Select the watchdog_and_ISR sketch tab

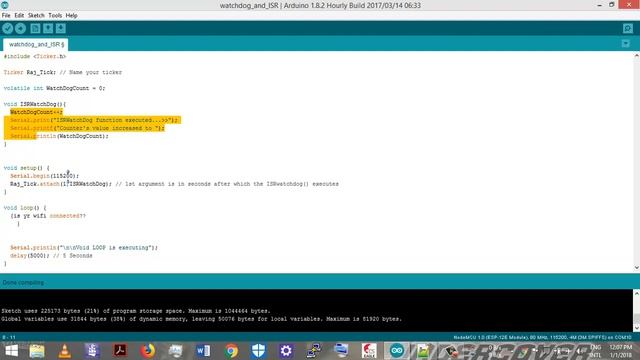[36, 44]
